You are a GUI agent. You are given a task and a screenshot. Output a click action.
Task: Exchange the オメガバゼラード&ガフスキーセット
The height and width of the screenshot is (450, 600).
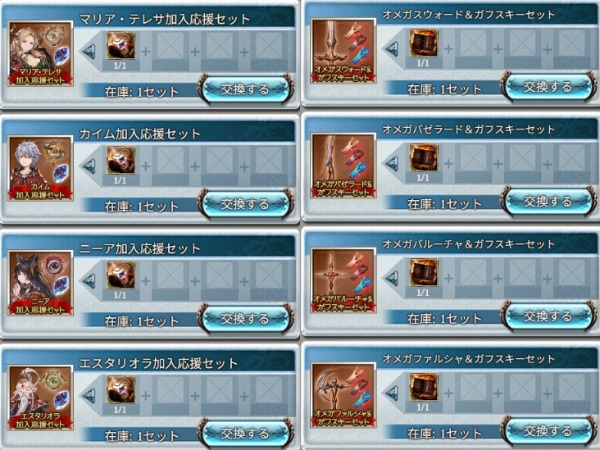coord(548,202)
